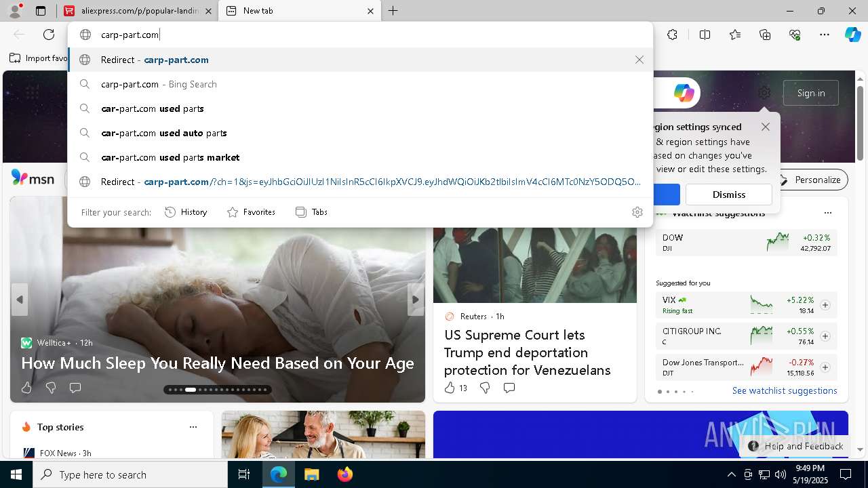
Task: Dislike the Supreme Court article
Action: (x=485, y=388)
